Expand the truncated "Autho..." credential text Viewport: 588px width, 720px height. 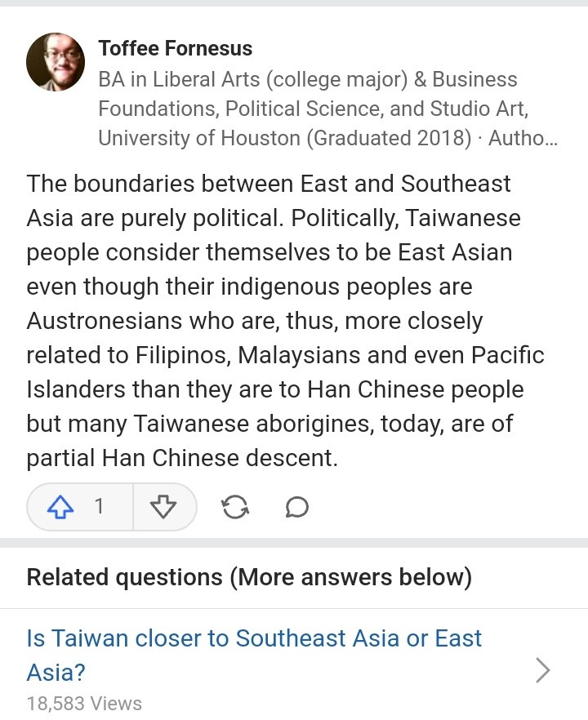coord(523,138)
